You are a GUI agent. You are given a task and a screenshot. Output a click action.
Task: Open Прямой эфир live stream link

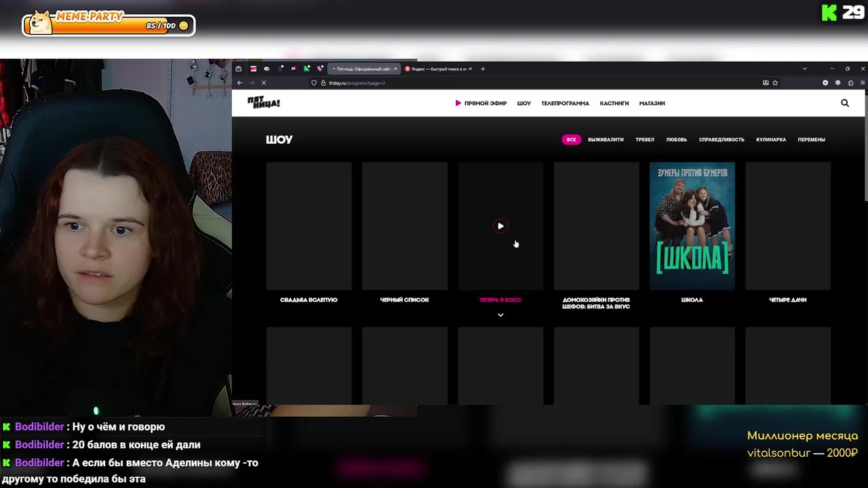[x=481, y=103]
